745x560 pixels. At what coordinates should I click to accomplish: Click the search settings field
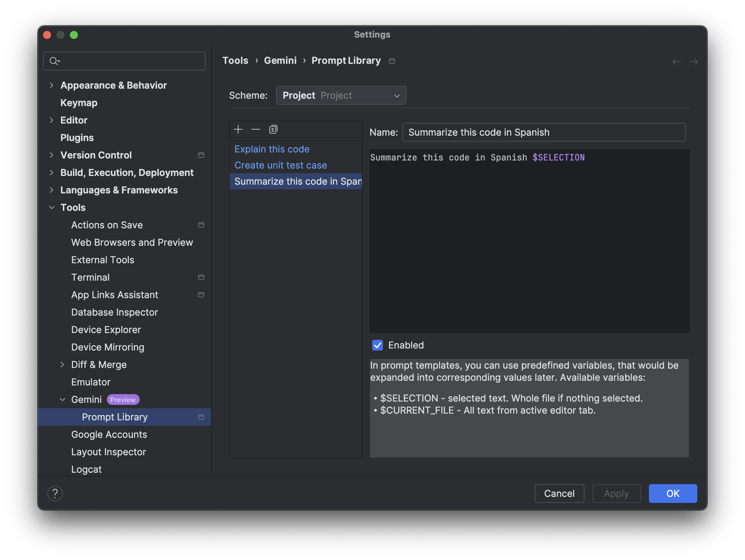126,60
